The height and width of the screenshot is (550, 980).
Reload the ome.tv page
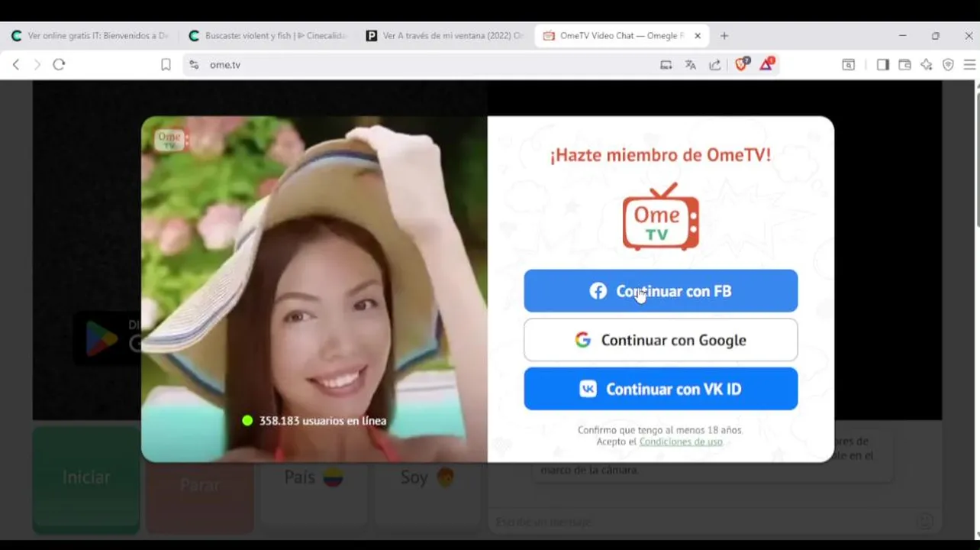[x=59, y=65]
